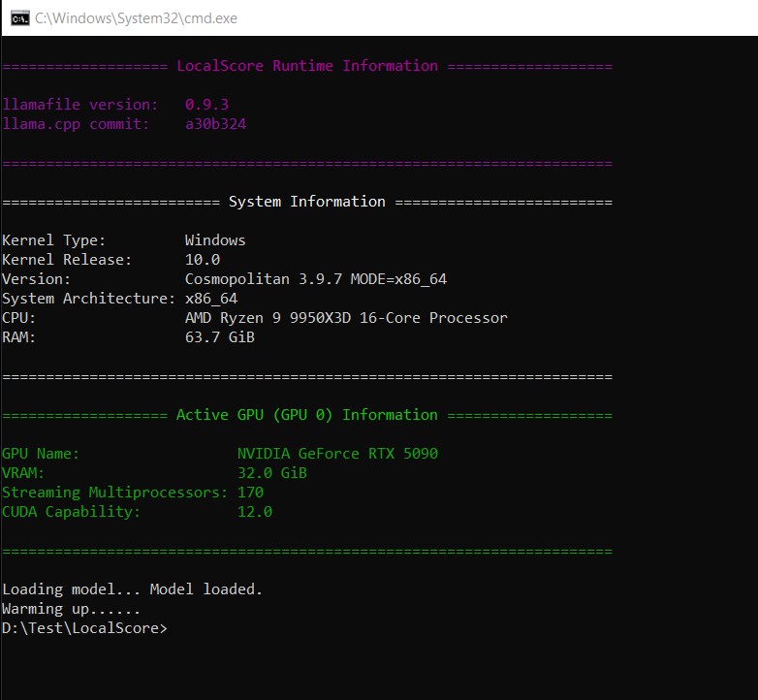Viewport: 758px width, 700px height.
Task: Click the Warming up...... status line
Action: click(x=71, y=609)
